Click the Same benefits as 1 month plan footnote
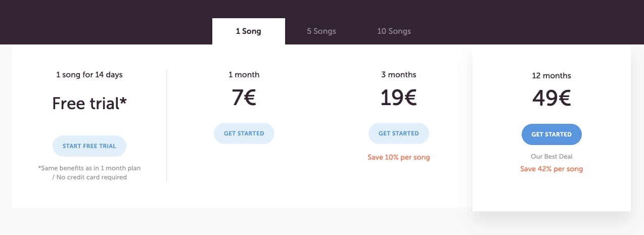The image size is (644, 235). pyautogui.click(x=89, y=168)
